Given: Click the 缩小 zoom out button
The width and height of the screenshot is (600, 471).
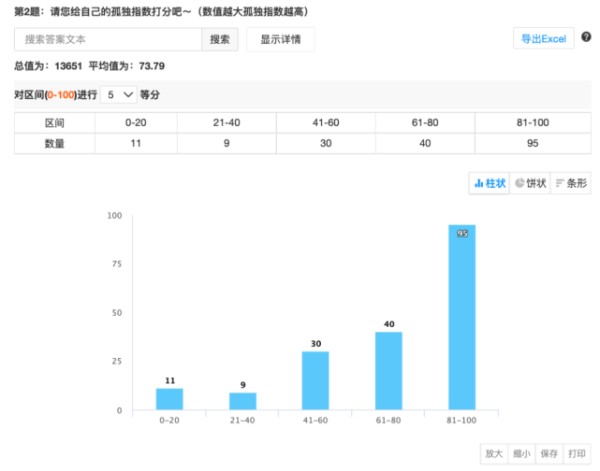Looking at the screenshot, I should [x=522, y=454].
